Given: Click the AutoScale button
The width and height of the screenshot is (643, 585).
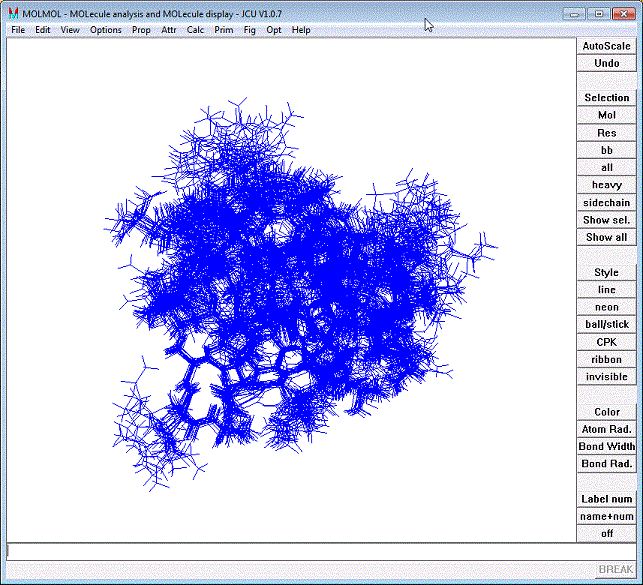Looking at the screenshot, I should click(x=607, y=46).
